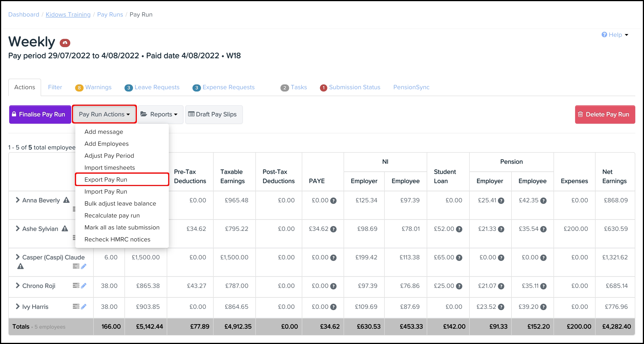The image size is (644, 344).
Task: Open the Submission Status tab
Action: point(350,87)
